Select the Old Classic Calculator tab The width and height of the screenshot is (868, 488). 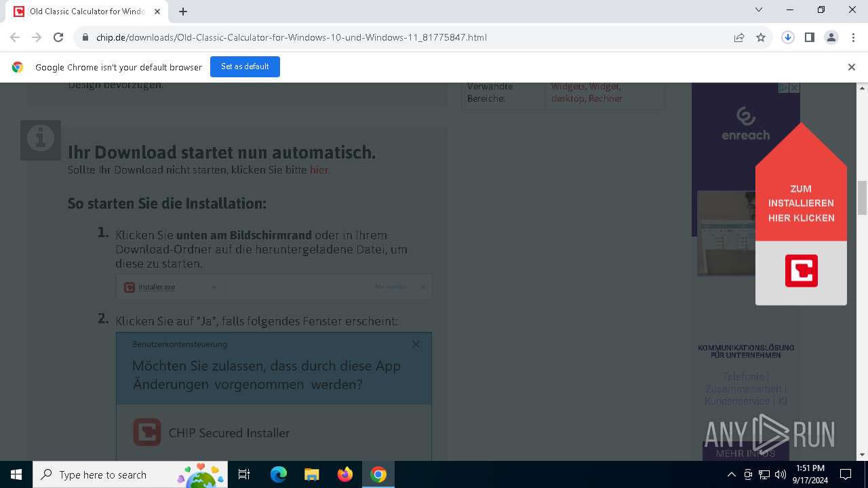(88, 12)
